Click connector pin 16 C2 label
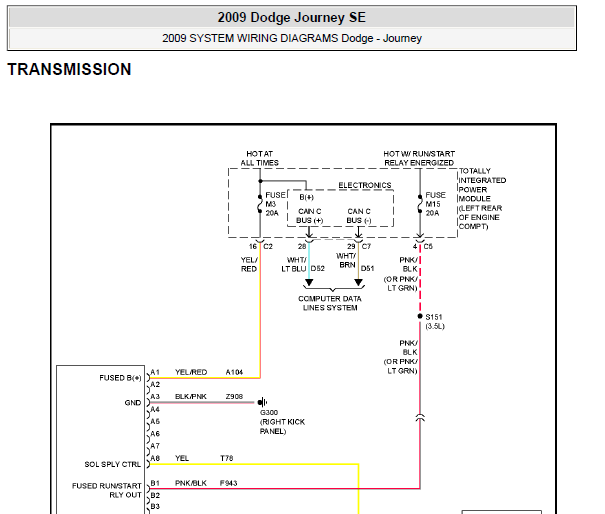 [260, 246]
